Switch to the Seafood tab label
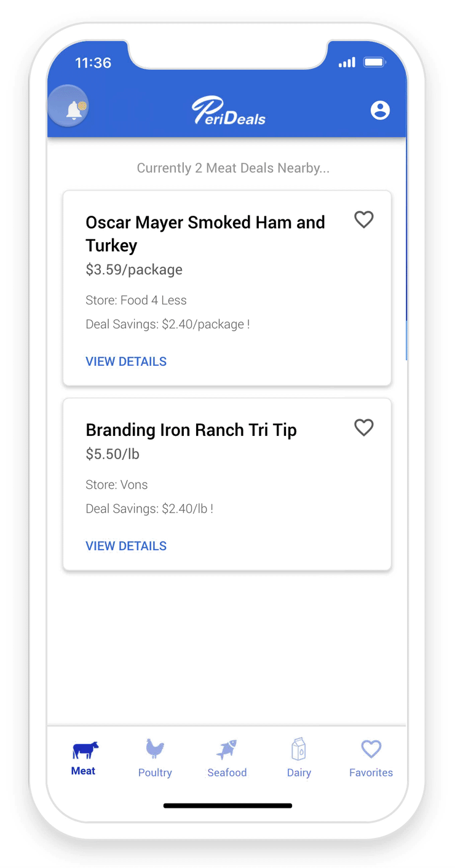455x868 pixels. pos(227,773)
